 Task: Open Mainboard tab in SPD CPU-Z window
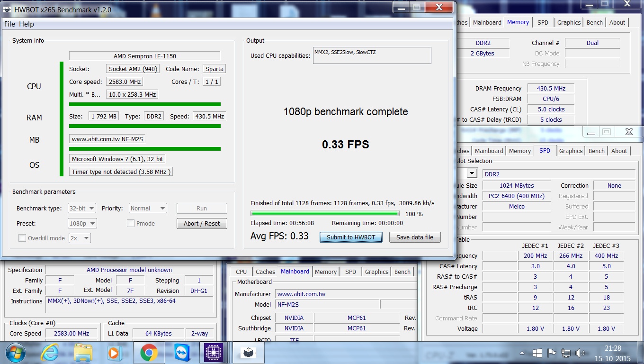(x=489, y=151)
